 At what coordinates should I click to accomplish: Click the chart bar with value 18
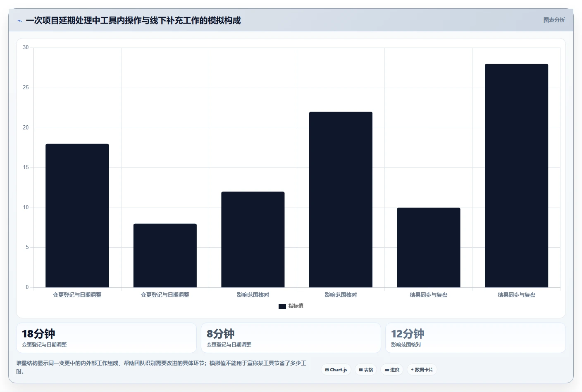77,215
